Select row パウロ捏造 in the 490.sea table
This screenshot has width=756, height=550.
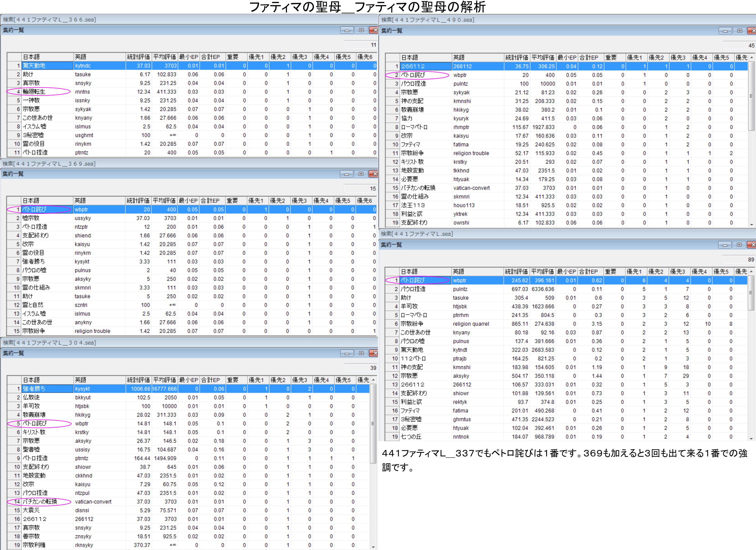(567, 84)
